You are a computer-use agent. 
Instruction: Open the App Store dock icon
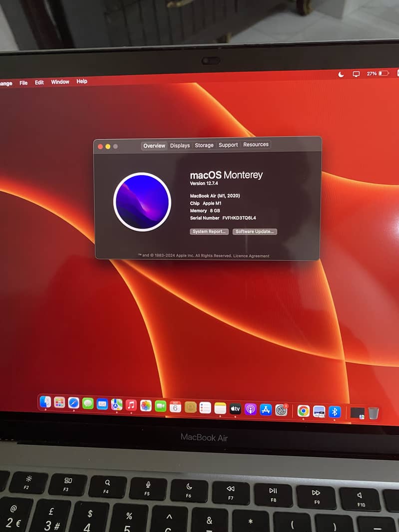266,410
